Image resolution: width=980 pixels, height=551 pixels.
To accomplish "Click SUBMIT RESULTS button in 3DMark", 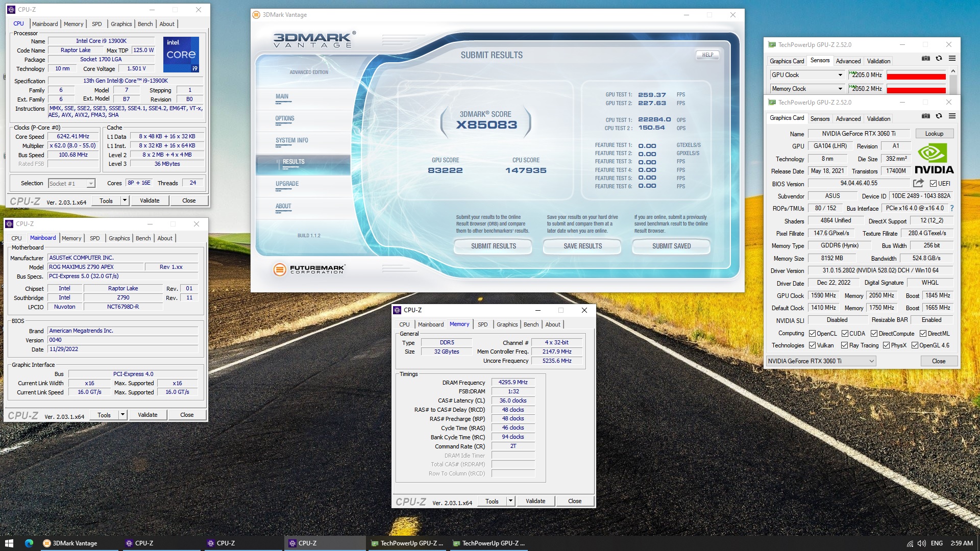I will point(493,246).
